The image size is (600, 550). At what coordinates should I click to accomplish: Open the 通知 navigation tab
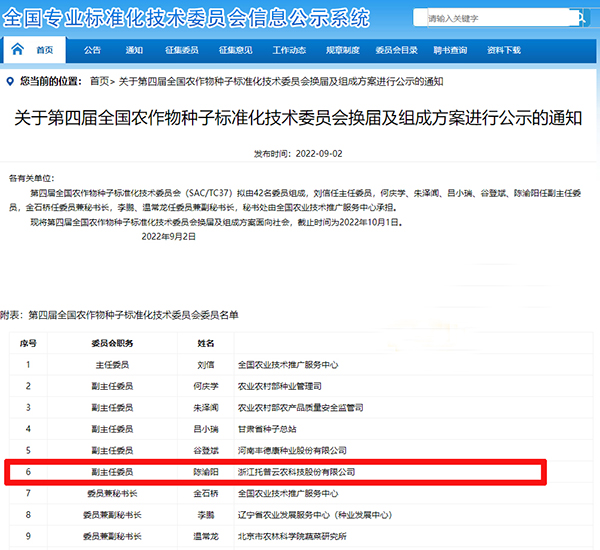pos(134,50)
